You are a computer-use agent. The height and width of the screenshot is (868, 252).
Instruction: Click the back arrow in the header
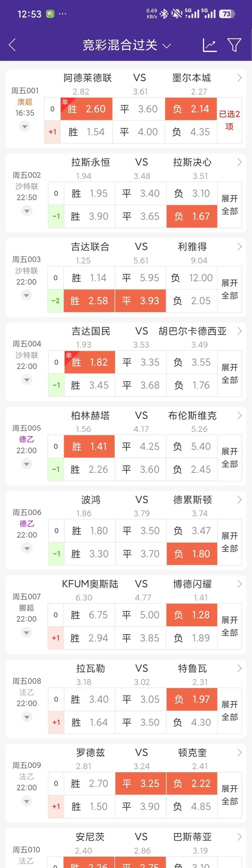(x=12, y=44)
